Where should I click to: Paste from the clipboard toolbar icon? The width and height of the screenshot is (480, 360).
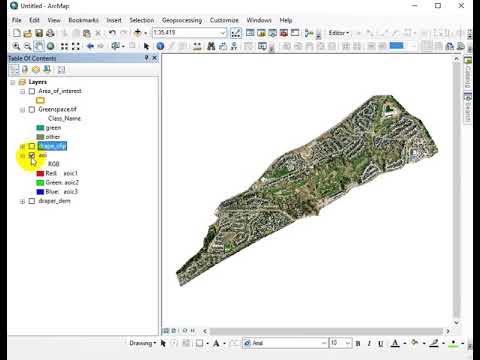87,33
